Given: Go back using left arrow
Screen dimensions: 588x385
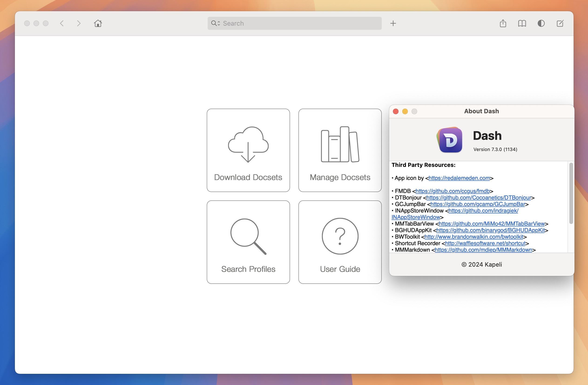Looking at the screenshot, I should pos(62,23).
